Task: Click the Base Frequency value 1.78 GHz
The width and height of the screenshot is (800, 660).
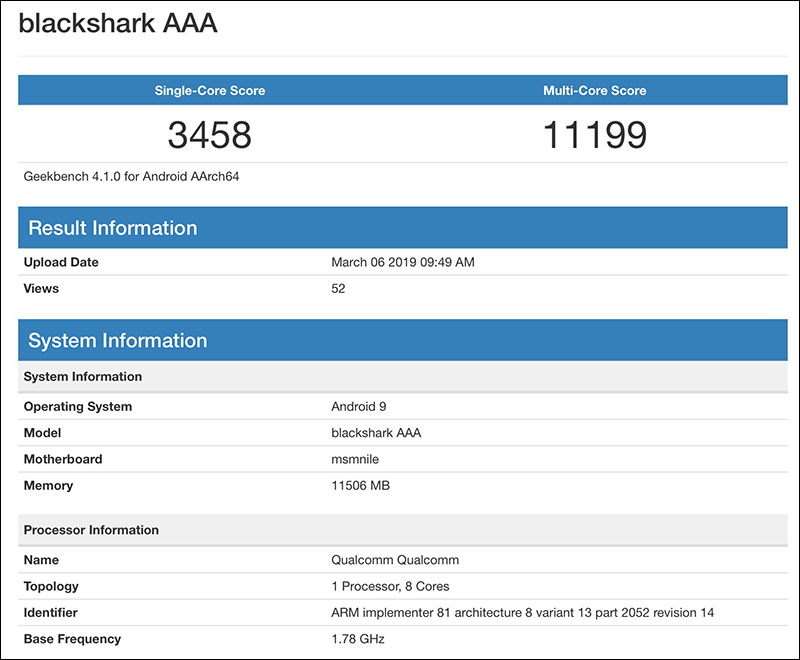Action: click(358, 639)
